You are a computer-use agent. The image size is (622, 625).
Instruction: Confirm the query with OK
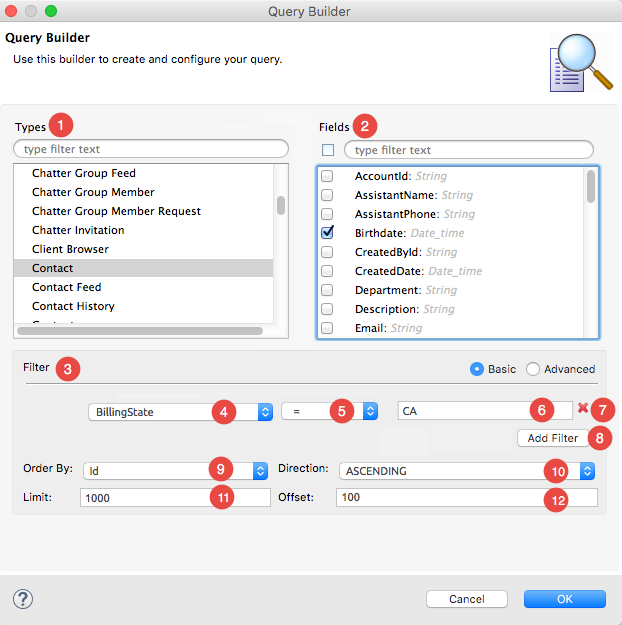pyautogui.click(x=565, y=599)
